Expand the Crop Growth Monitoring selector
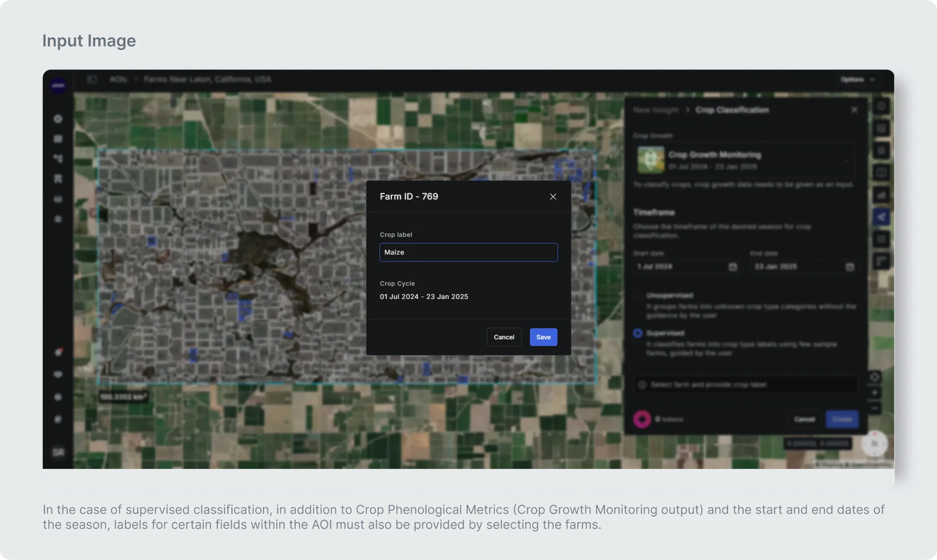 coord(846,161)
